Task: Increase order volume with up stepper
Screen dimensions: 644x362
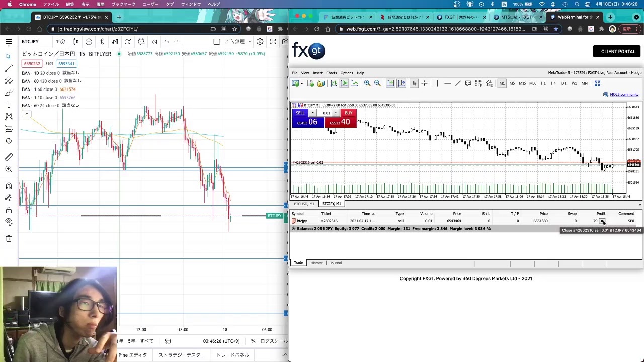Action: [336, 113]
